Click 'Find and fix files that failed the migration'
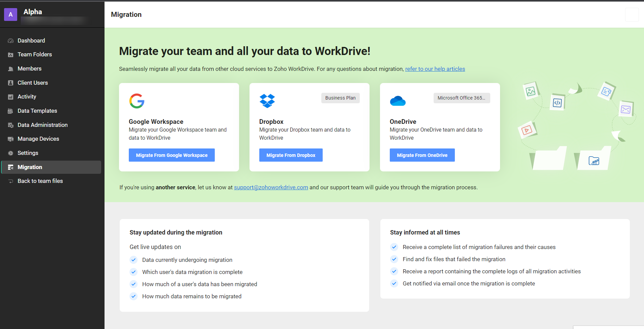 coord(454,259)
